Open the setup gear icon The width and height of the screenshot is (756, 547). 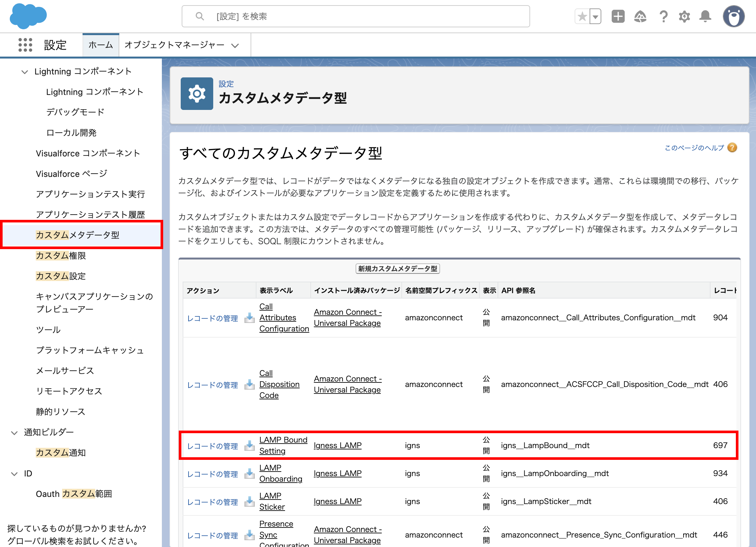pyautogui.click(x=684, y=16)
